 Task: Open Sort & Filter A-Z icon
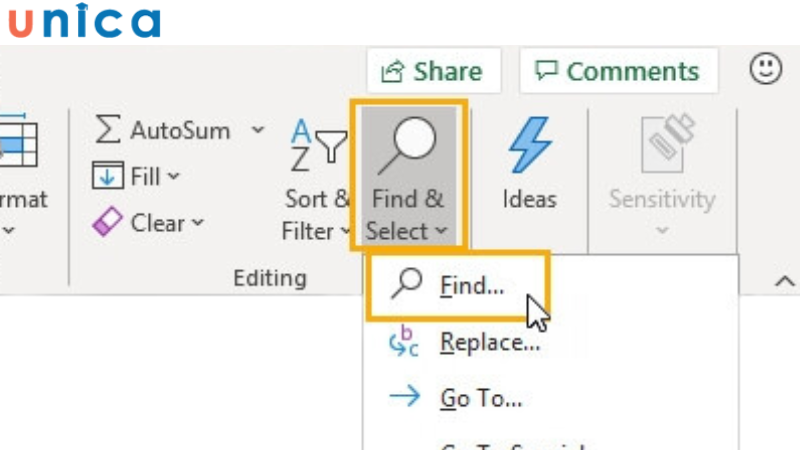(317, 146)
